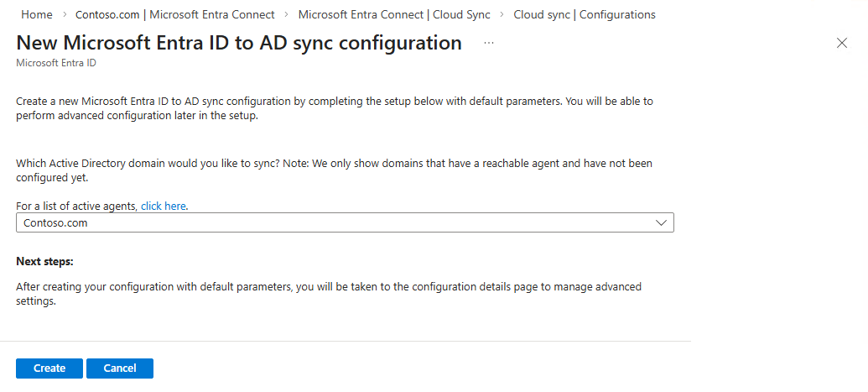Expand the domain dropdown arrow
This screenshot has height=392, width=868.
tap(661, 223)
